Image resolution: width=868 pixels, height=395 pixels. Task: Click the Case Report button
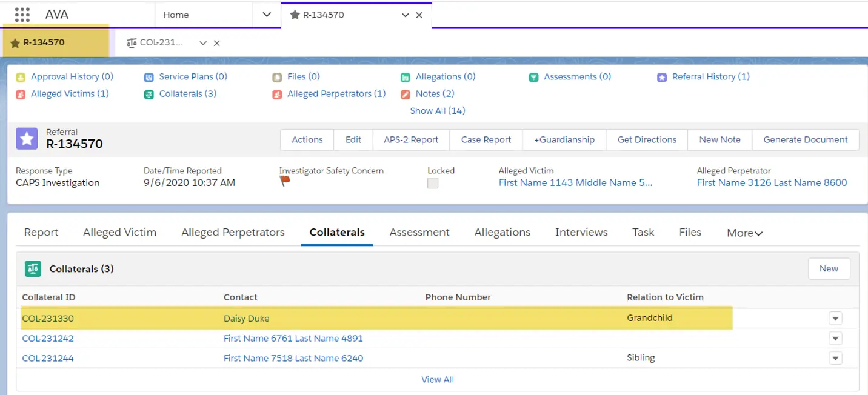(x=486, y=139)
